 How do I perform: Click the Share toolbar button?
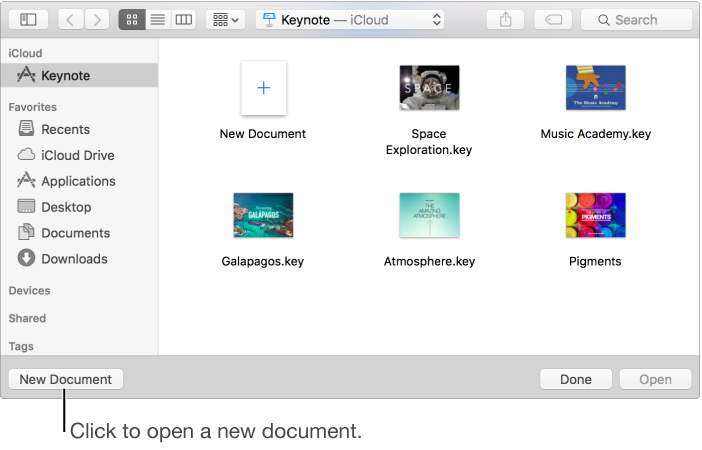coord(505,20)
